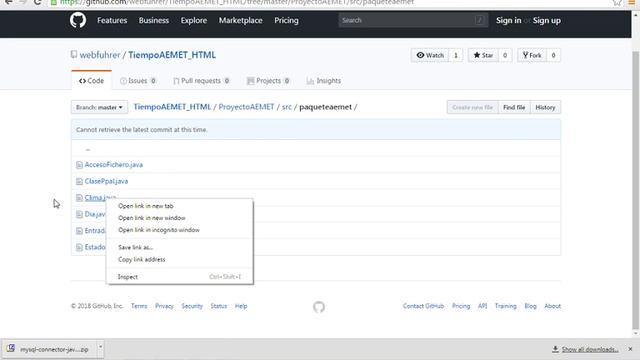Open the Help footer link
The width and height of the screenshot is (640, 360).
point(241,306)
